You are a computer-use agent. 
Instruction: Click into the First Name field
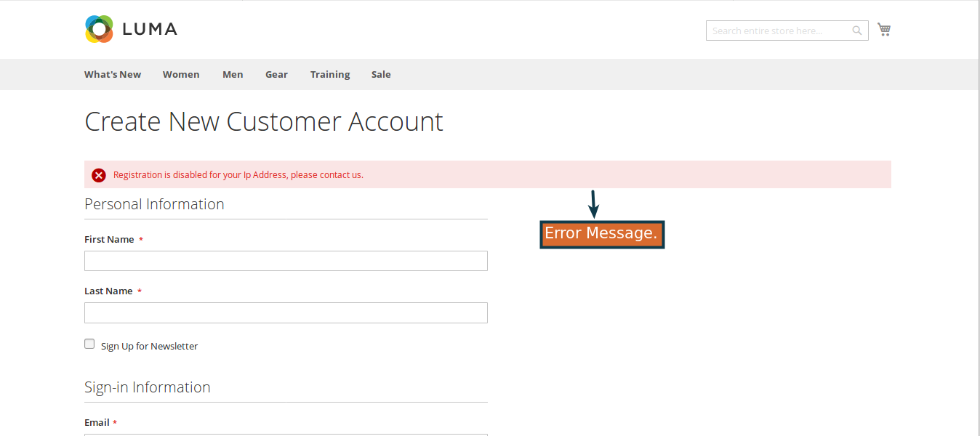click(x=286, y=261)
